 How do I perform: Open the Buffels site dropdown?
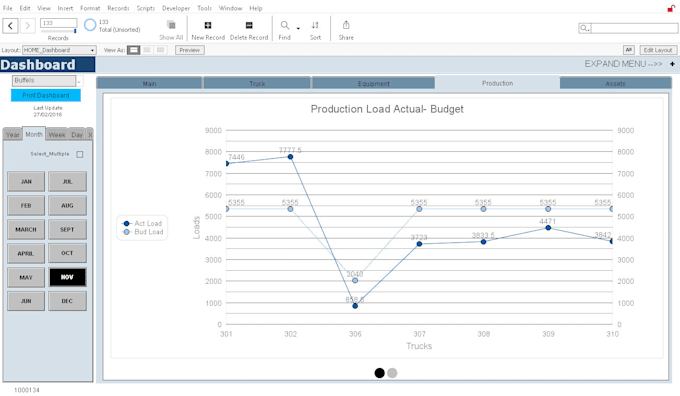(47, 81)
